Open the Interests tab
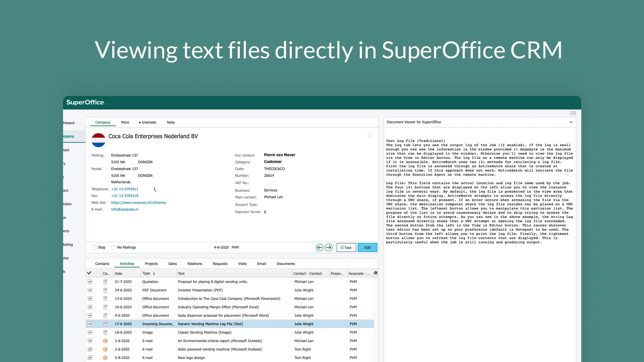Image resolution: width=644 pixels, height=362 pixels. coord(148,122)
